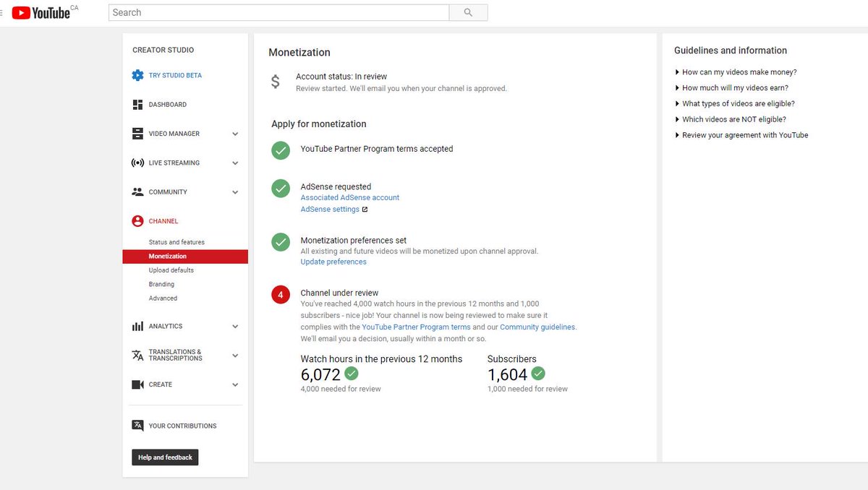Click the green check beside Monetization preferences set
Screen dimensions: 868x490
pyautogui.click(x=281, y=242)
